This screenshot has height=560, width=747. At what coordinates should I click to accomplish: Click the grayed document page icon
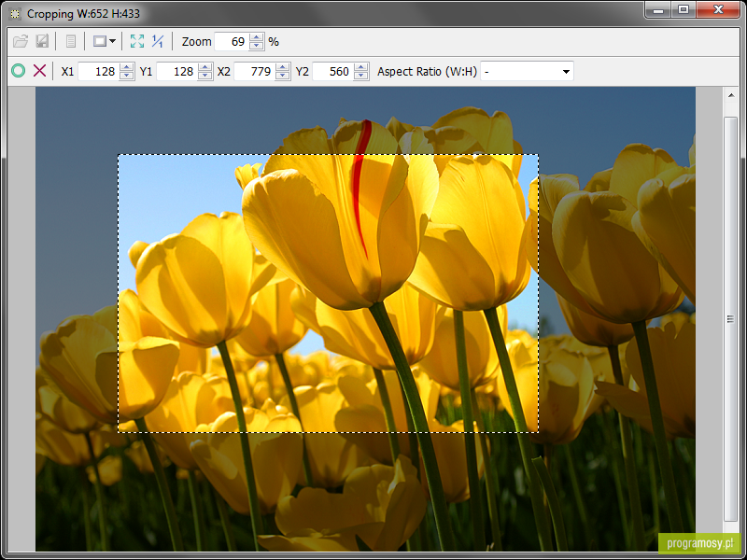[x=71, y=41]
